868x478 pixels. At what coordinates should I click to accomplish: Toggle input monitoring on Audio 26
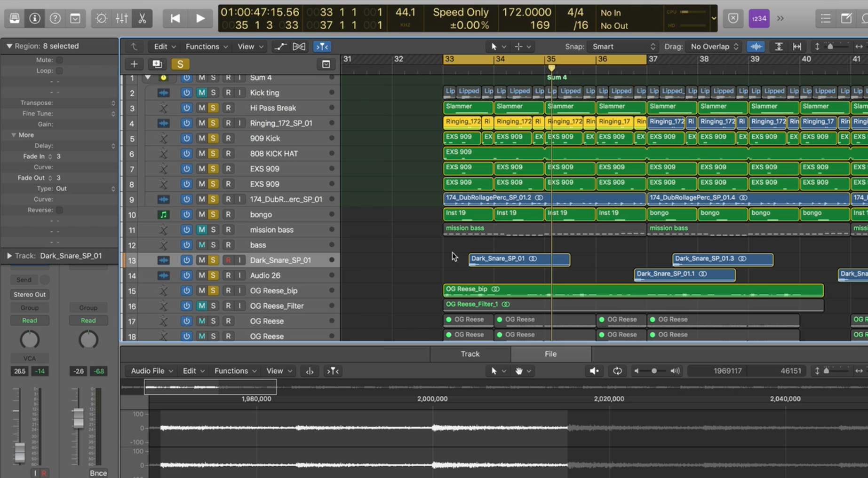coord(239,275)
